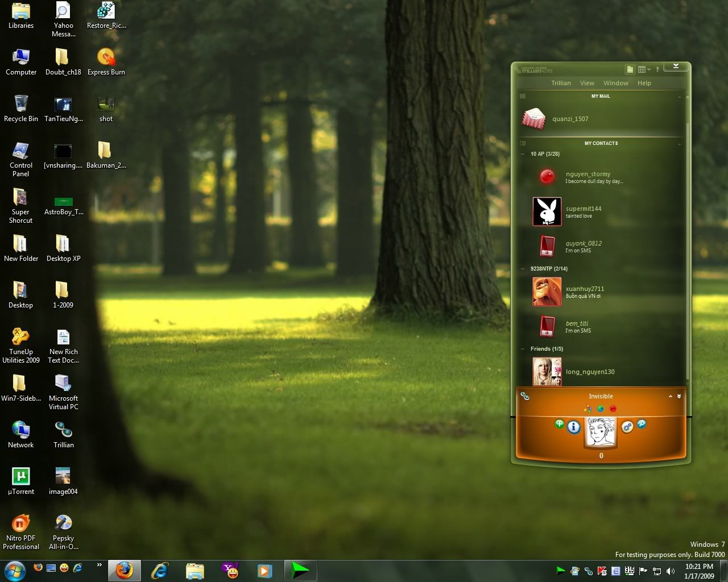Select contact xuanhuy2711
The width and height of the screenshot is (728, 582).
(x=600, y=292)
